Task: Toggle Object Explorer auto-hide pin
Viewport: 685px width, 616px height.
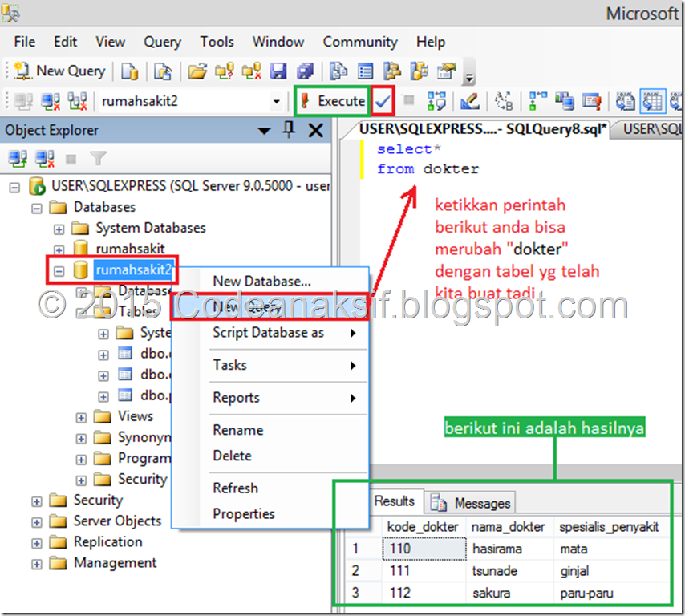Action: coord(289,130)
